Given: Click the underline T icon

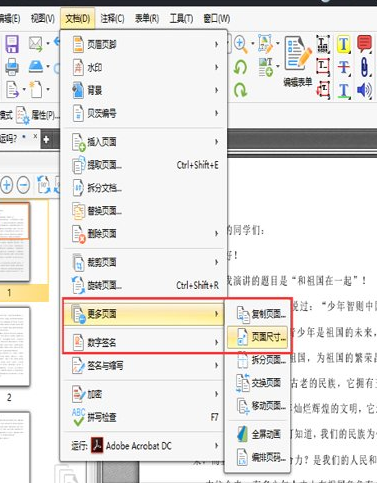Looking at the screenshot, I should coord(344,90).
